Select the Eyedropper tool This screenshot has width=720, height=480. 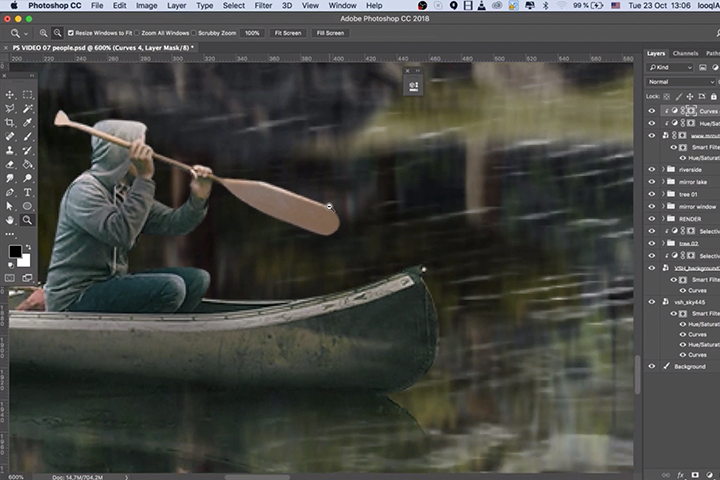tap(27, 122)
